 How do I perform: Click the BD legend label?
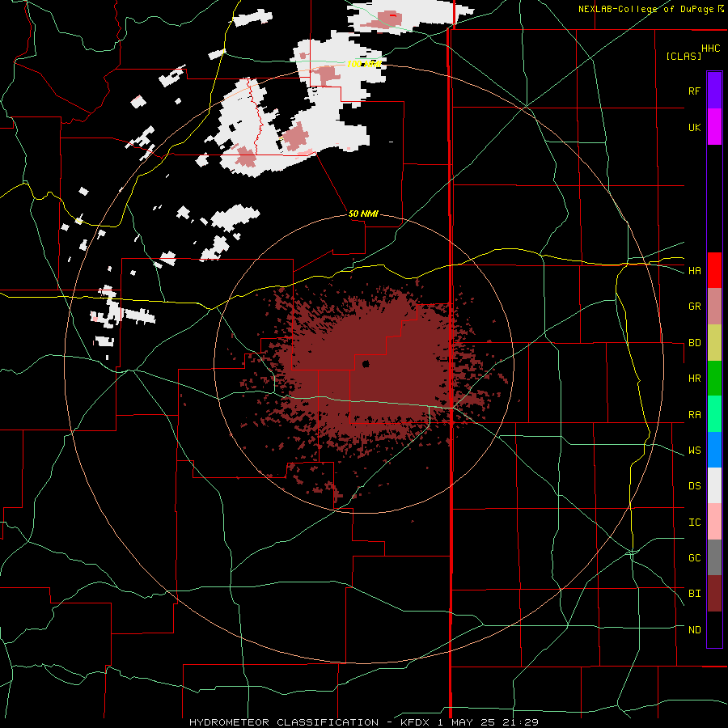(x=694, y=343)
